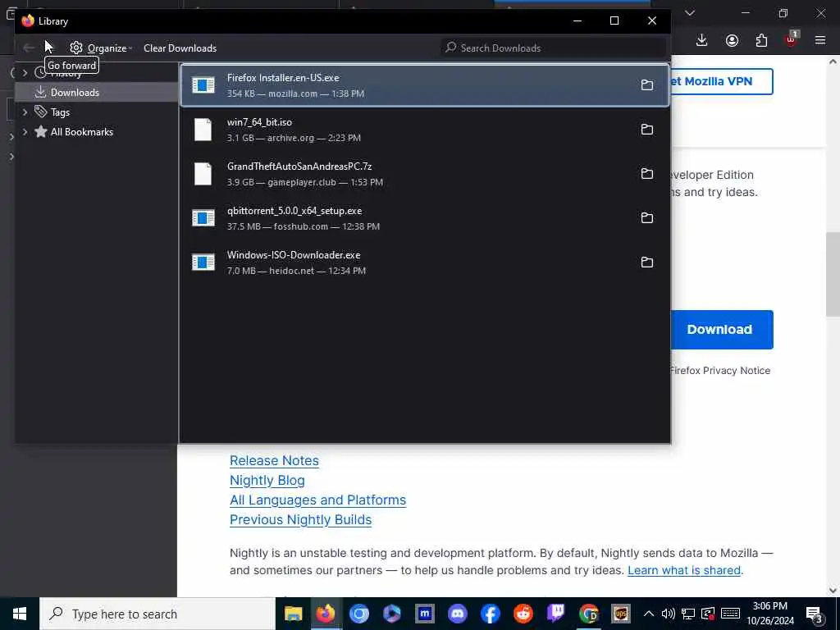Viewport: 840px width, 630px height.
Task: Select Tags in the Library sidebar
Action: [x=60, y=112]
